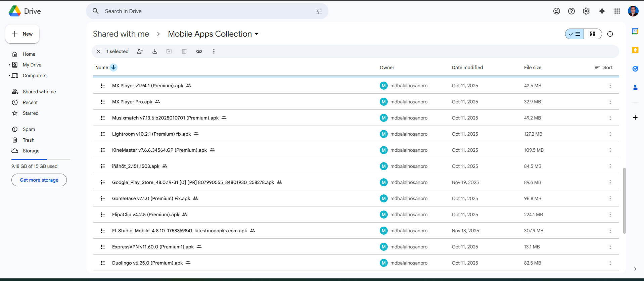Viewport: 644px width, 281px height.
Task: Switch to list layout view
Action: coord(575,34)
